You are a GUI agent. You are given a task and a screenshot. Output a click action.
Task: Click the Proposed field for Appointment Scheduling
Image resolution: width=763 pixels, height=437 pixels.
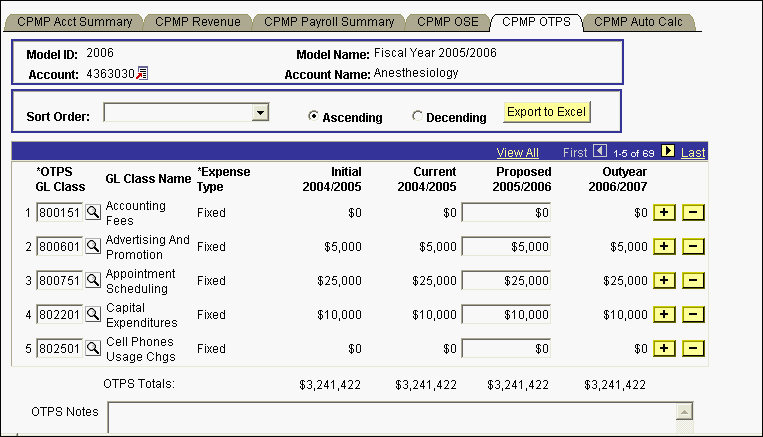tap(507, 280)
